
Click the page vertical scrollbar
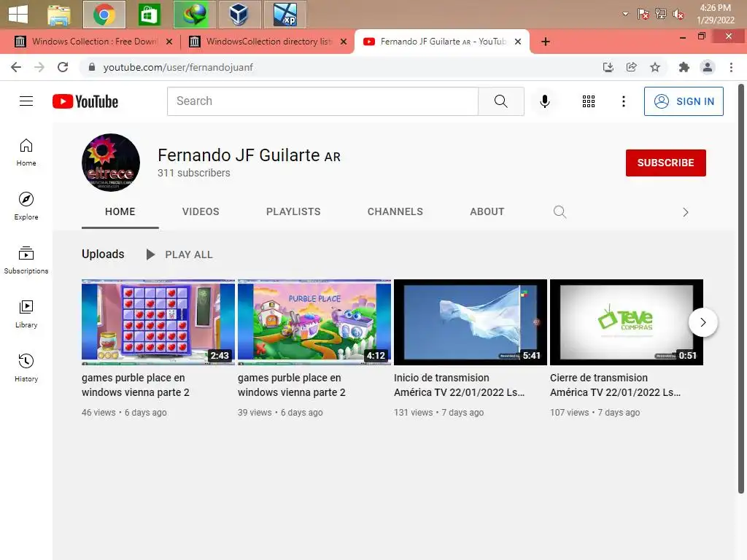point(741,289)
